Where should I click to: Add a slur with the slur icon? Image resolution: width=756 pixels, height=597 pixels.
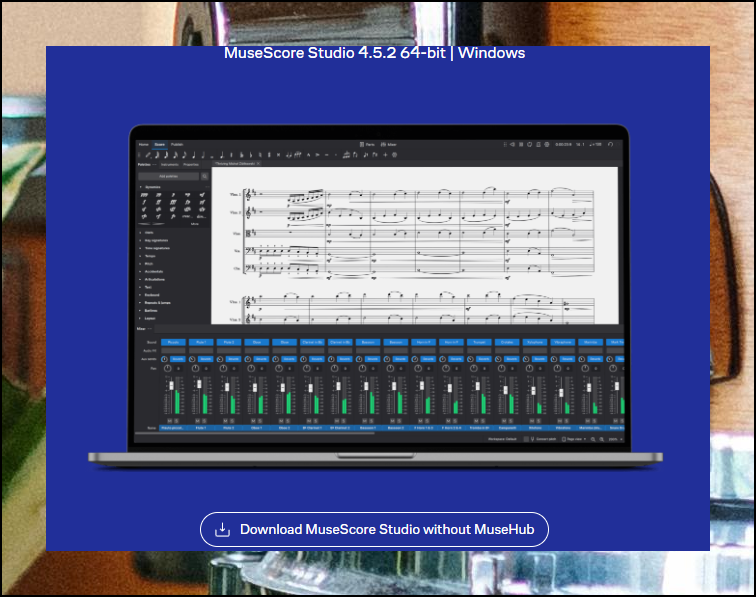point(298,155)
